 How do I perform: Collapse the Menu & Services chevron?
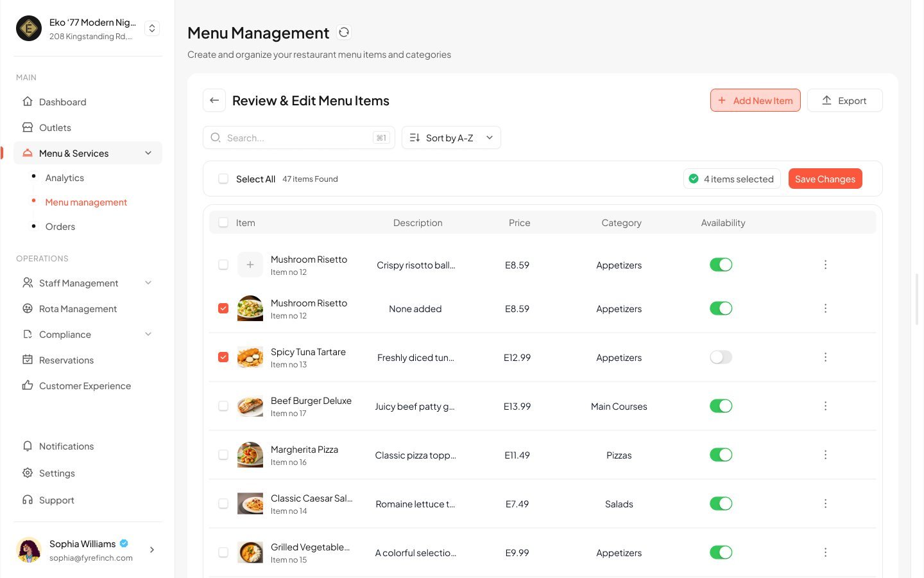point(148,153)
